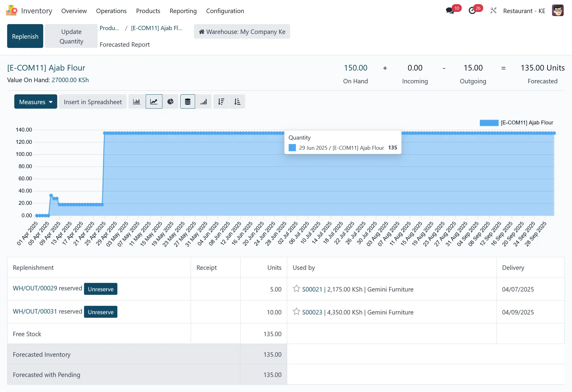Image resolution: width=572 pixels, height=392 pixels.
Task: Star the S00023 sales order
Action: coord(296,312)
